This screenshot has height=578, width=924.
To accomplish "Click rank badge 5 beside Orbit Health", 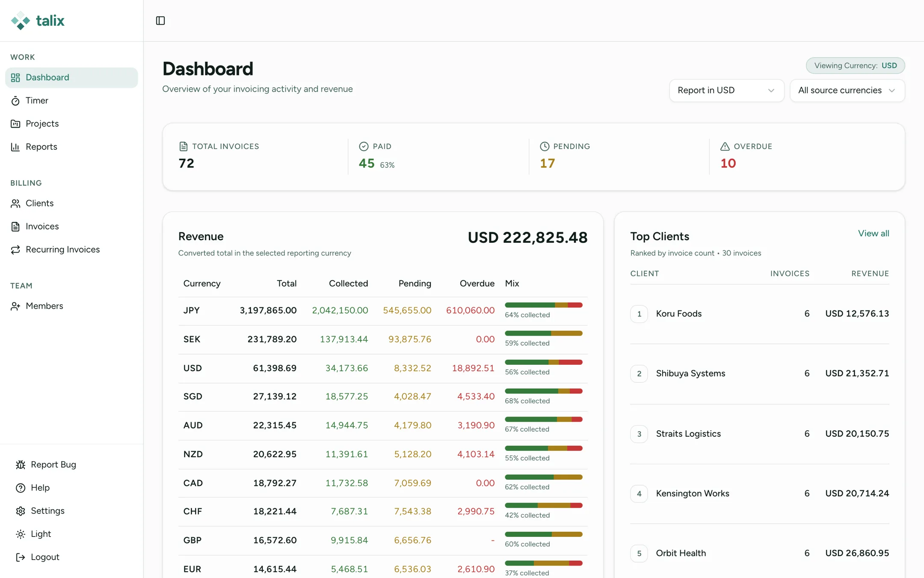I will point(639,553).
